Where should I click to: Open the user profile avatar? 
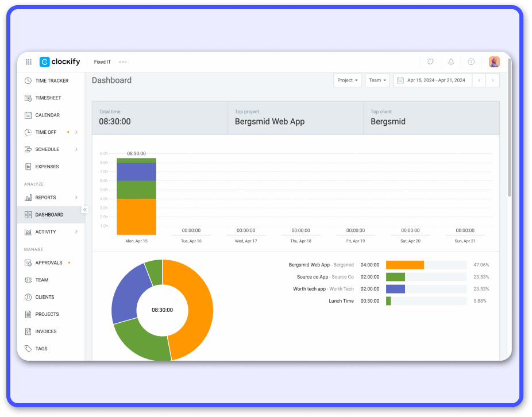coord(494,62)
